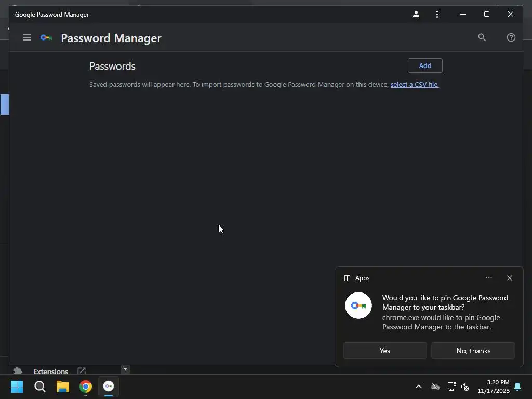Show hidden system tray icons

click(419, 387)
